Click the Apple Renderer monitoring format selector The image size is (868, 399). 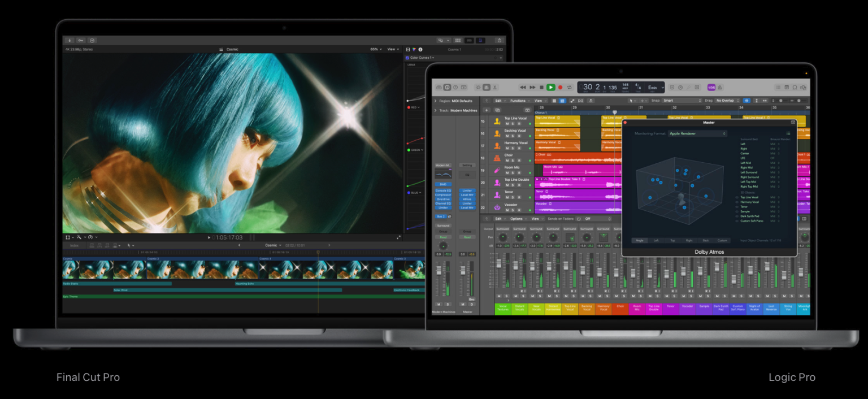tap(697, 133)
